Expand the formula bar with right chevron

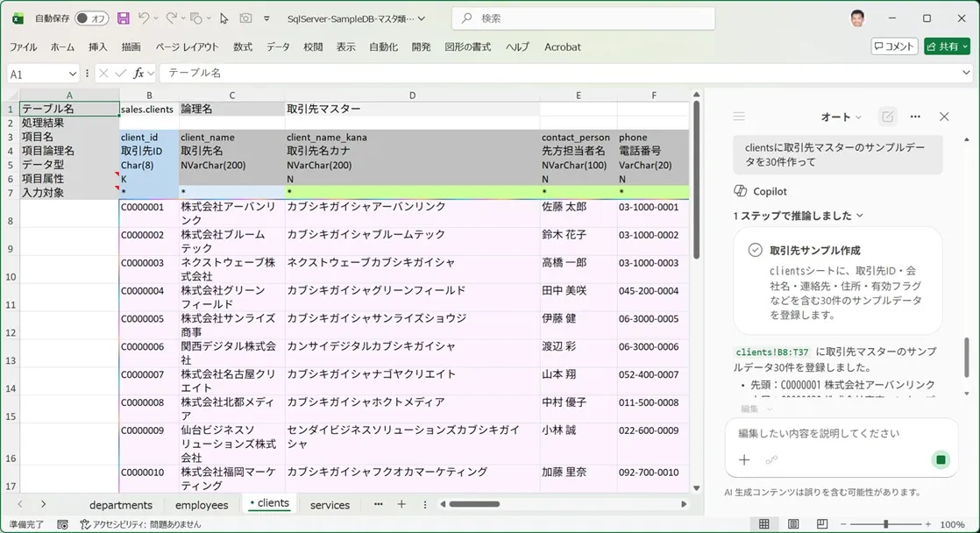coord(966,73)
